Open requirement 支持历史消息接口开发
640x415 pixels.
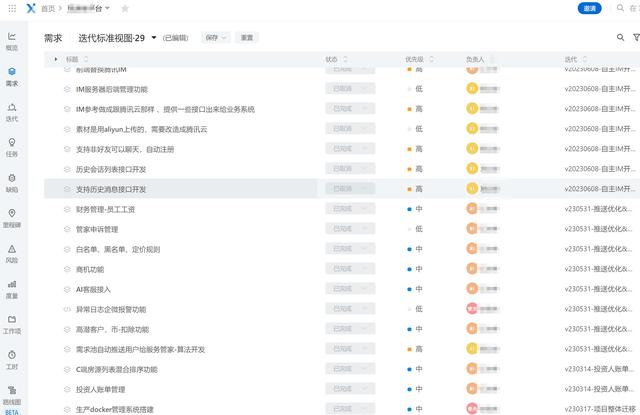pyautogui.click(x=111, y=189)
